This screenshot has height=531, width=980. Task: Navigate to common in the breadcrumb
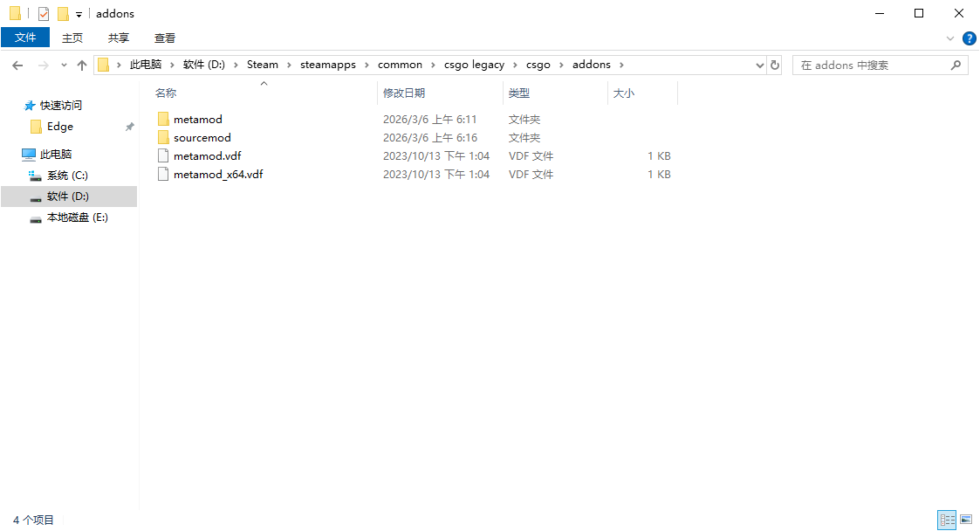pos(400,65)
